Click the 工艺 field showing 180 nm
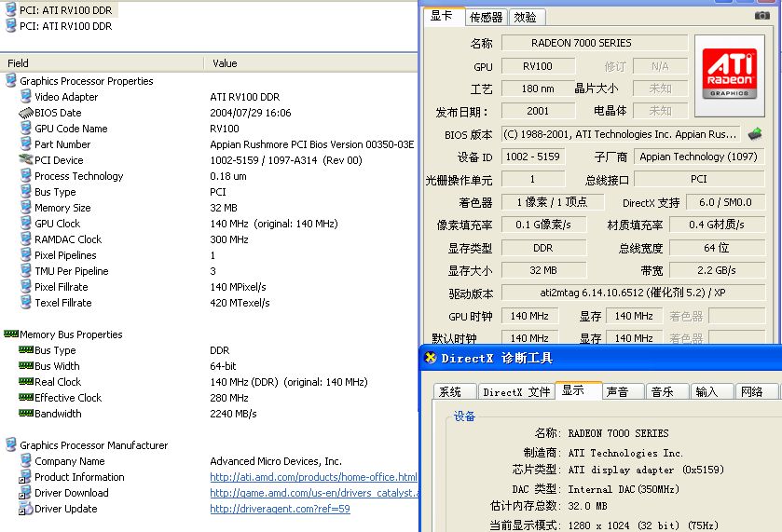The image size is (782, 532). pyautogui.click(x=538, y=89)
